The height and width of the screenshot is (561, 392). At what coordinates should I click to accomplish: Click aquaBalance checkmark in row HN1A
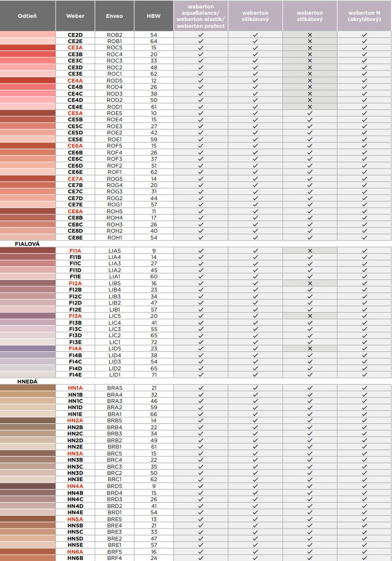[201, 388]
